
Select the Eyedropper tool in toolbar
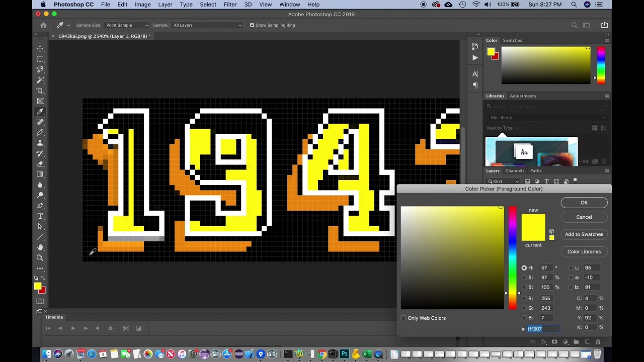click(x=40, y=112)
